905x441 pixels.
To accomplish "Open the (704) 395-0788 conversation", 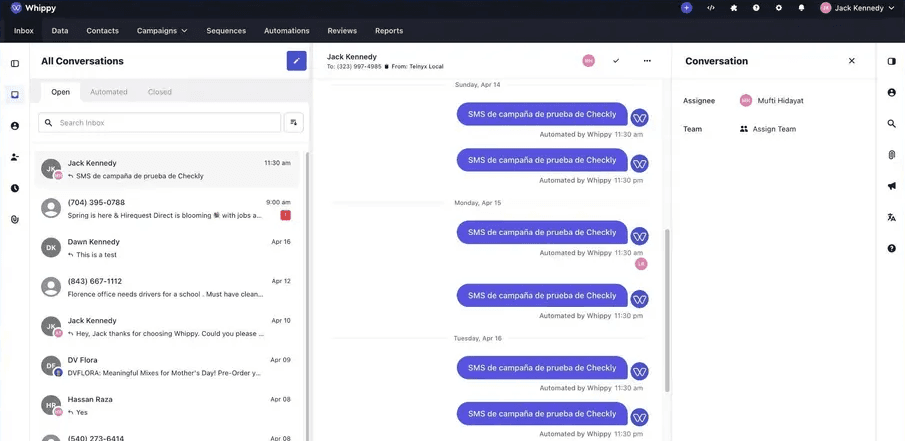I will (x=167, y=208).
